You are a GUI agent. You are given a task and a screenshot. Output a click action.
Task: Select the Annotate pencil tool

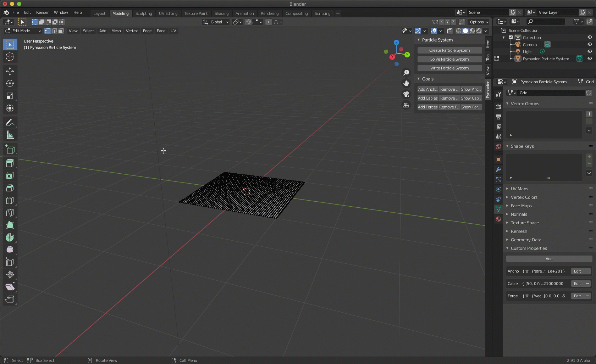click(10, 123)
